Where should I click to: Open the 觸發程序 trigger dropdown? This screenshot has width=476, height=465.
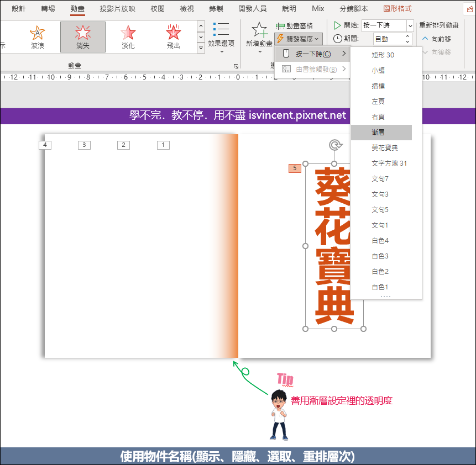[x=299, y=39]
